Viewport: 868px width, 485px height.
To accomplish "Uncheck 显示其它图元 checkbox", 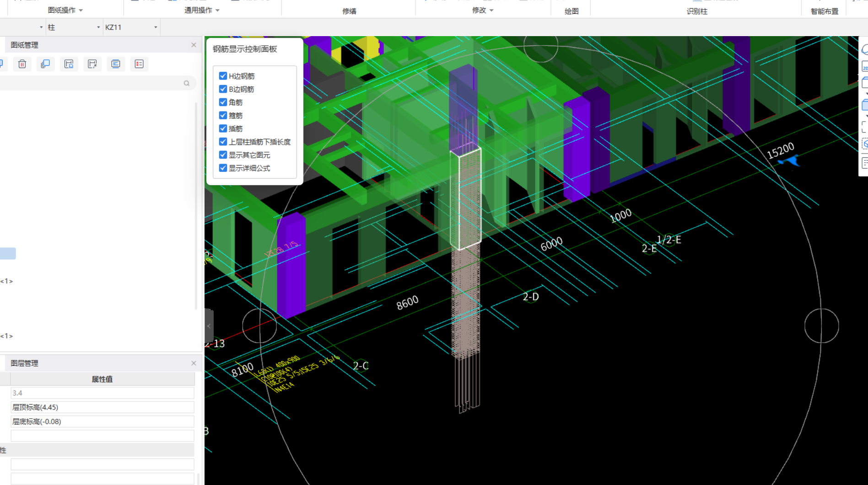I will pos(223,155).
